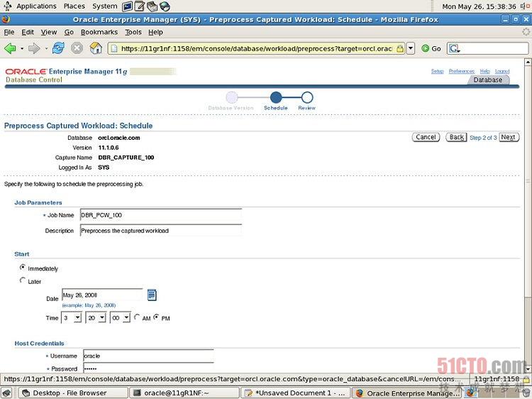Select the Later start option
Viewport: 532px width, 399px height.
23,280
